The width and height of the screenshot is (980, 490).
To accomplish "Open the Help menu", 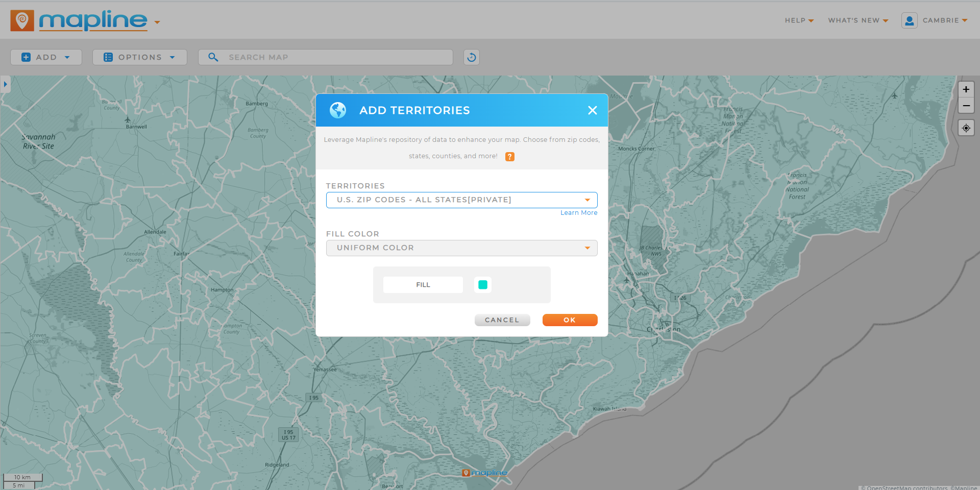I will click(x=799, y=20).
